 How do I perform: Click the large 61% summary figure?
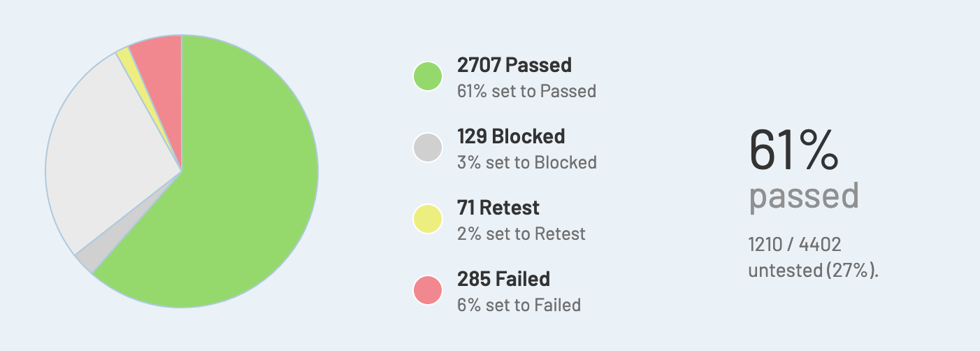793,150
